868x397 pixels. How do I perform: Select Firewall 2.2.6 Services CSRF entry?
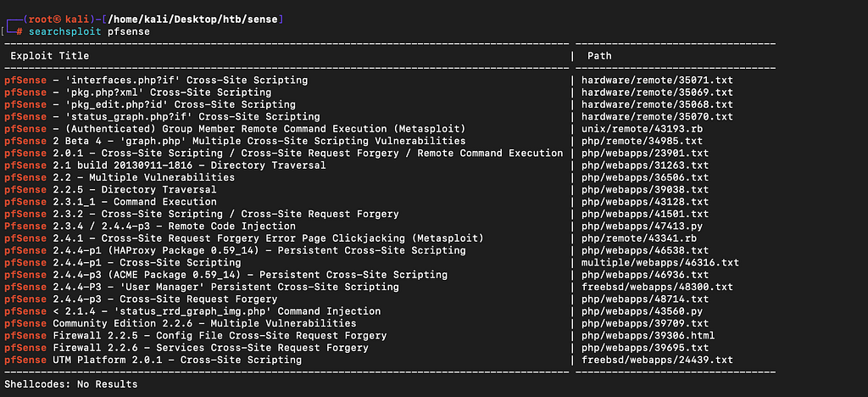click(x=186, y=349)
